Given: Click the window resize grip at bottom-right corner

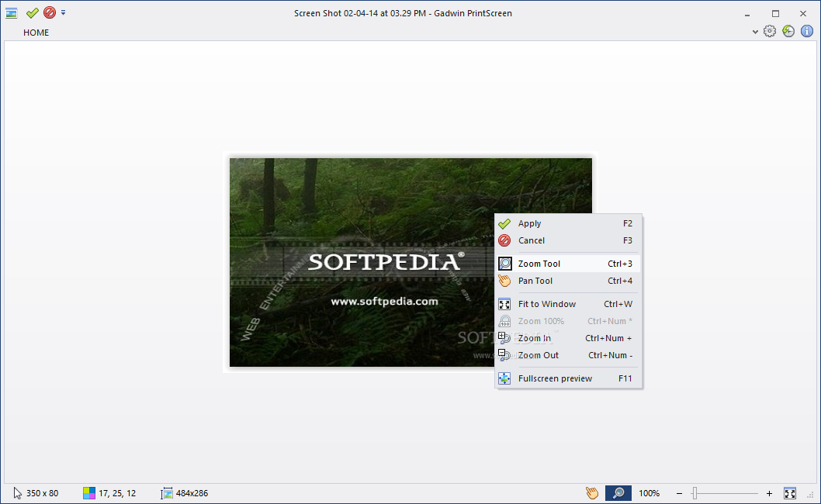Looking at the screenshot, I should [x=812, y=495].
